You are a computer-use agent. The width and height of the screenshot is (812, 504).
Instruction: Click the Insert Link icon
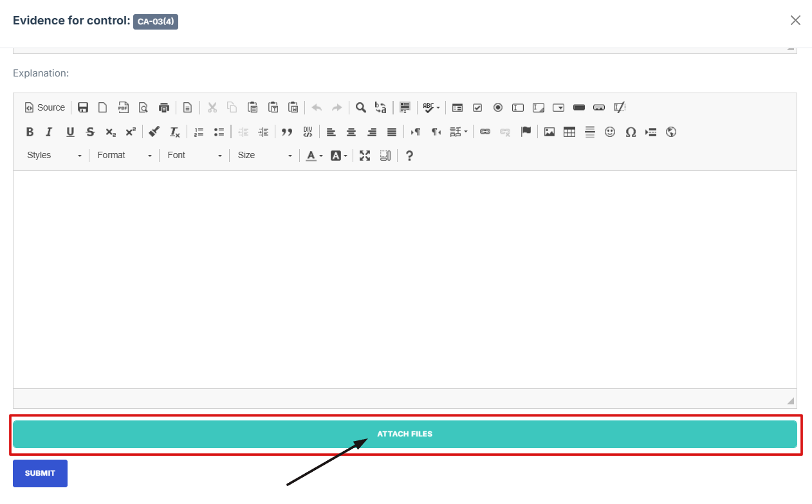pos(485,132)
